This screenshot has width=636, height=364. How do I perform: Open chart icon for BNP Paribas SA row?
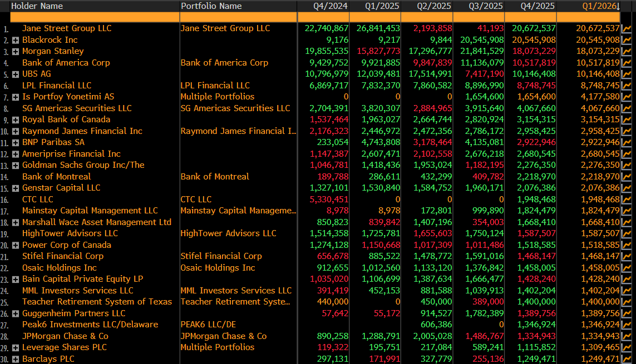pos(627,142)
